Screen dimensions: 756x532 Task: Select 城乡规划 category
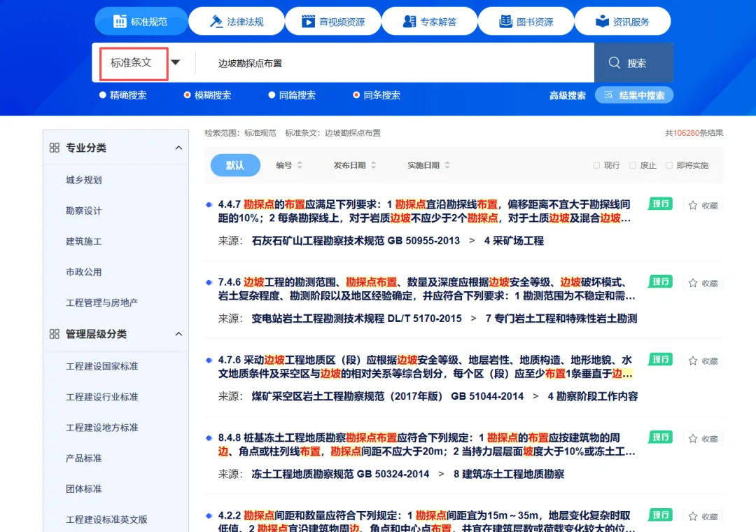pos(84,180)
